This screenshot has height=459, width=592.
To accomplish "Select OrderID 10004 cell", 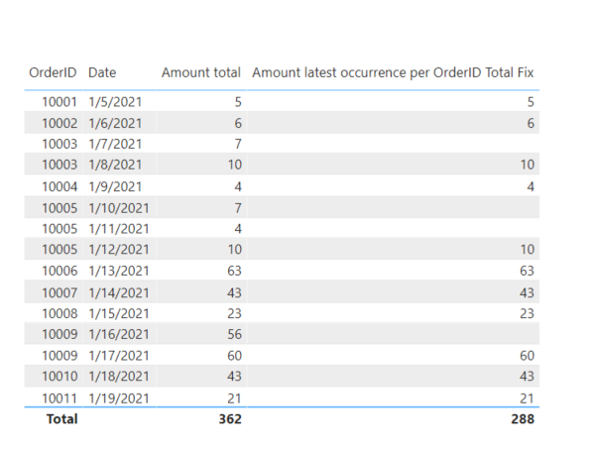I will (59, 186).
